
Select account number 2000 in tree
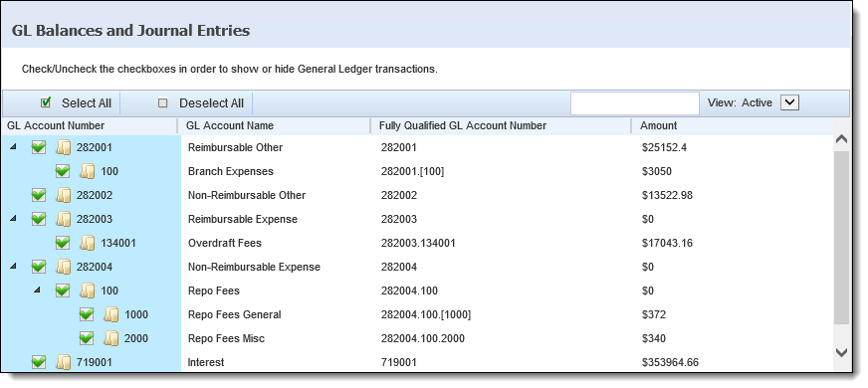click(x=136, y=338)
